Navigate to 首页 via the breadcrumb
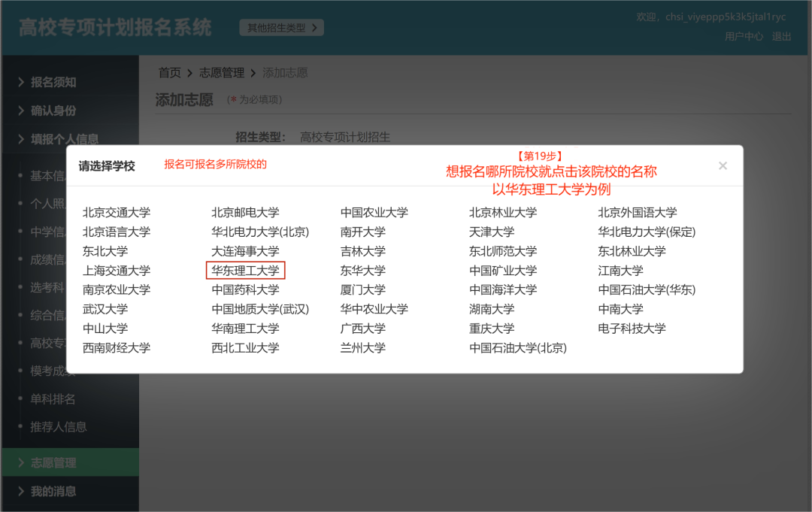The width and height of the screenshot is (812, 512). coord(169,72)
